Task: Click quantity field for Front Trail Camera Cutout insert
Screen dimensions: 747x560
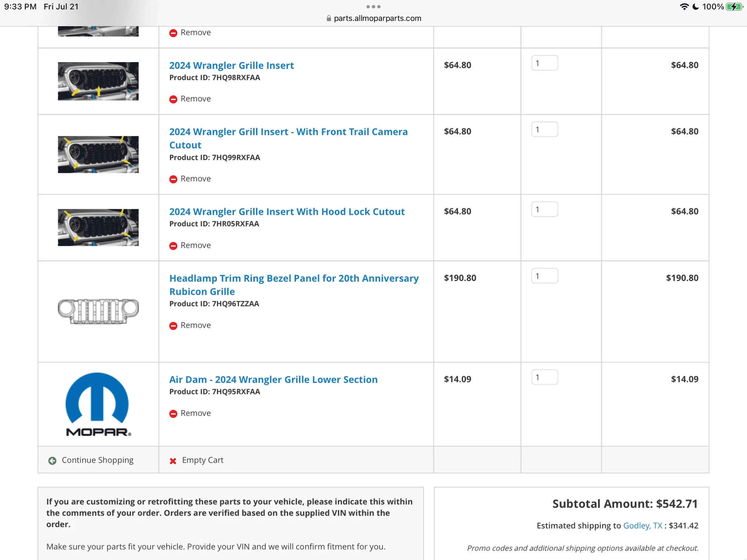Action: tap(544, 130)
